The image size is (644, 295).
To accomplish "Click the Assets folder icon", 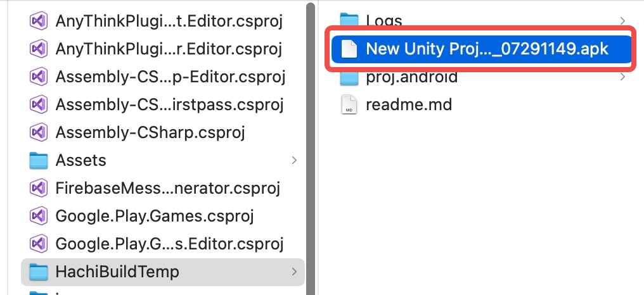I will click(39, 160).
